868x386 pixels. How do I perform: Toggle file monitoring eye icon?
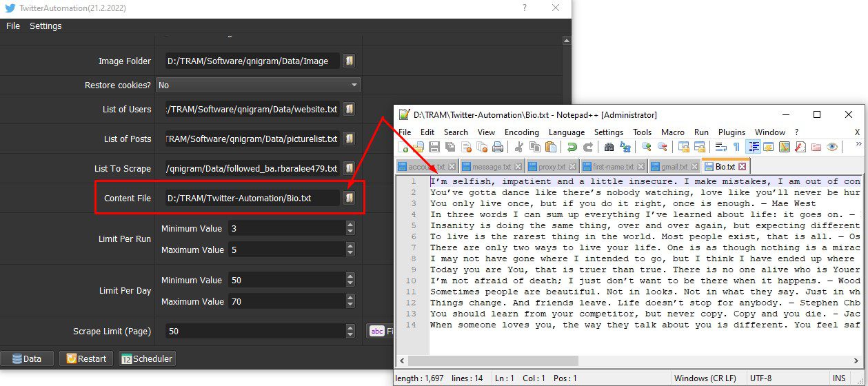pyautogui.click(x=832, y=147)
